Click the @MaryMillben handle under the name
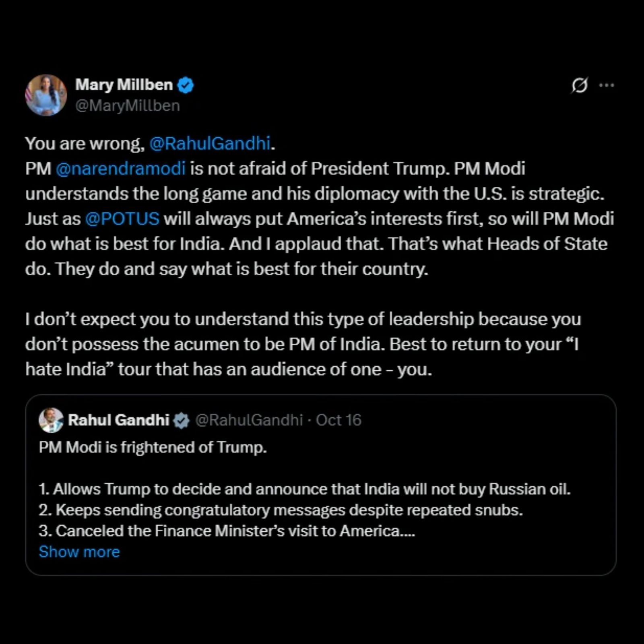The width and height of the screenshot is (644, 644). click(127, 106)
